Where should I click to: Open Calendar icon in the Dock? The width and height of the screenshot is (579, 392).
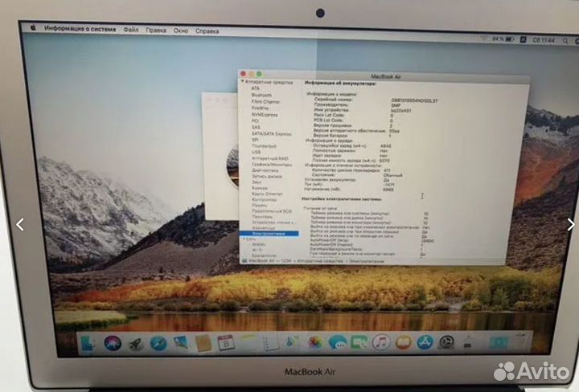coord(226,343)
